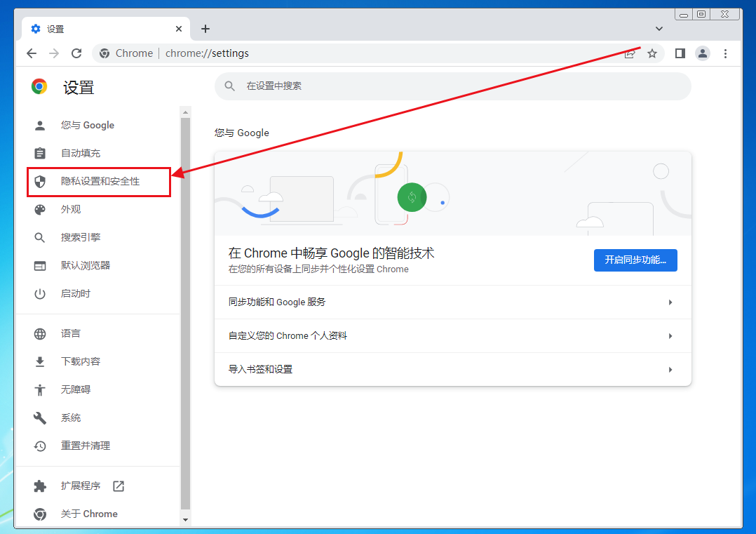
Task: Click the external-link icon next to 扩展程序
Action: pyautogui.click(x=118, y=486)
